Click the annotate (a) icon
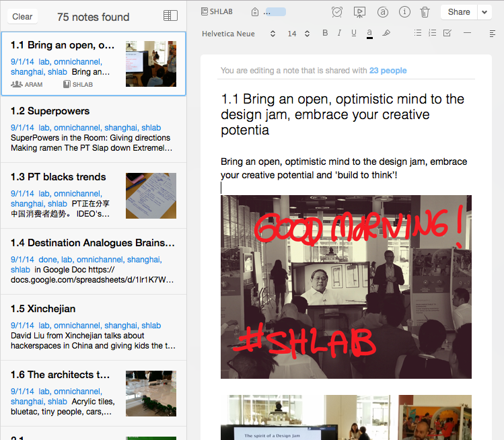This screenshot has width=504, height=440. (382, 12)
